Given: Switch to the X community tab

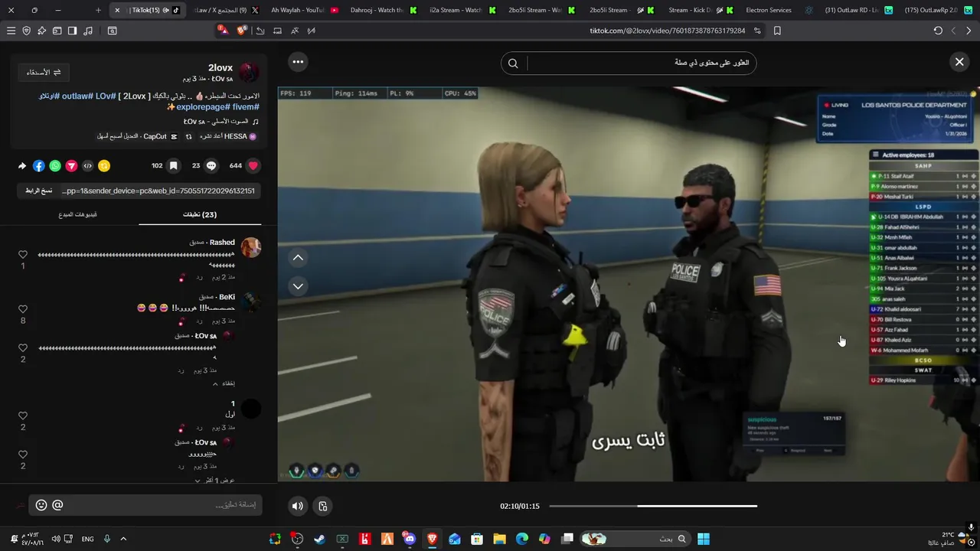Looking at the screenshot, I should [224, 10].
